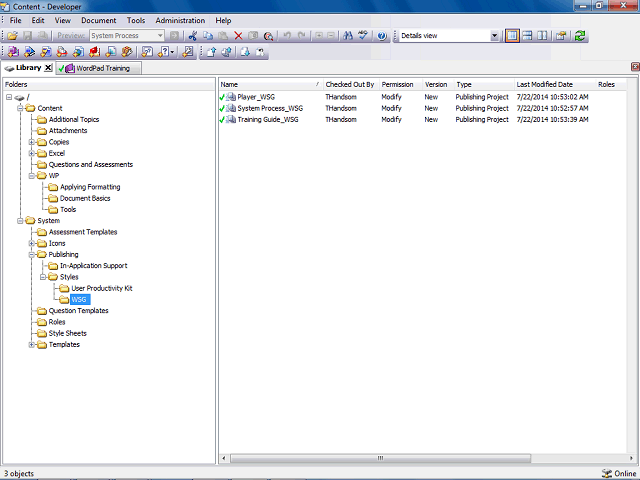Collapse the Content folder node

(x=20, y=108)
